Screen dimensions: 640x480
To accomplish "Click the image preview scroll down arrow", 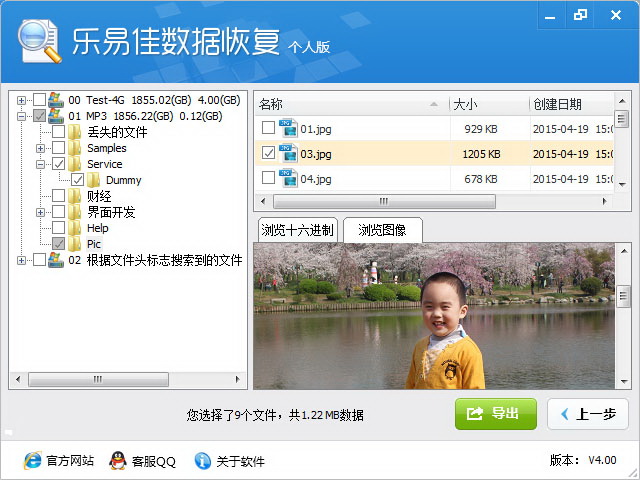I will click(x=624, y=382).
